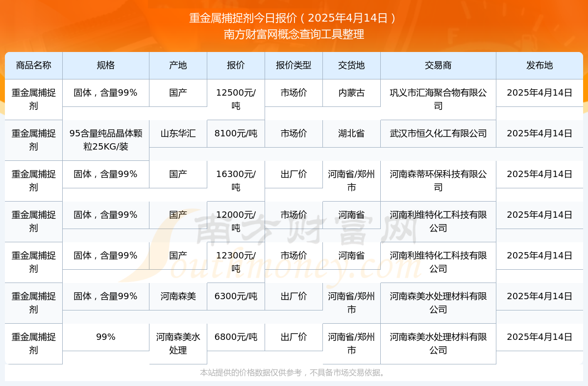The image size is (588, 386).
Task: Click the price cell 8100元/吨
Action: pyautogui.click(x=236, y=133)
